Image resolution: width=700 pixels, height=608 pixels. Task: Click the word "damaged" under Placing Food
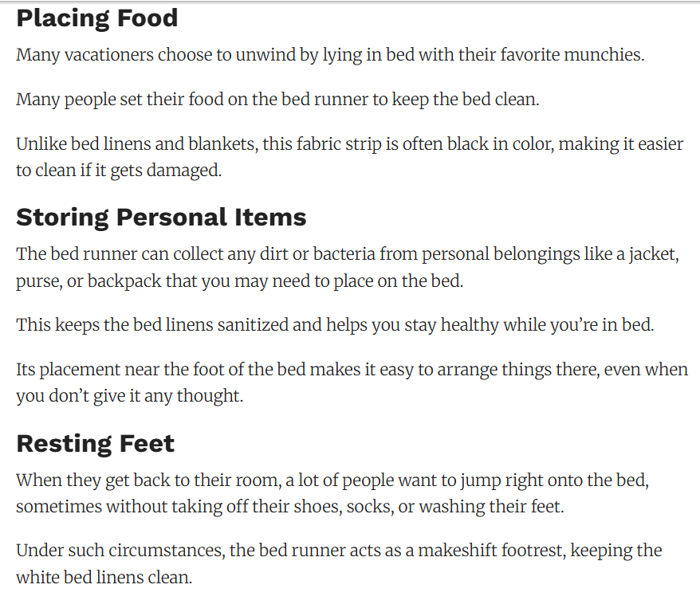pyautogui.click(x=185, y=171)
